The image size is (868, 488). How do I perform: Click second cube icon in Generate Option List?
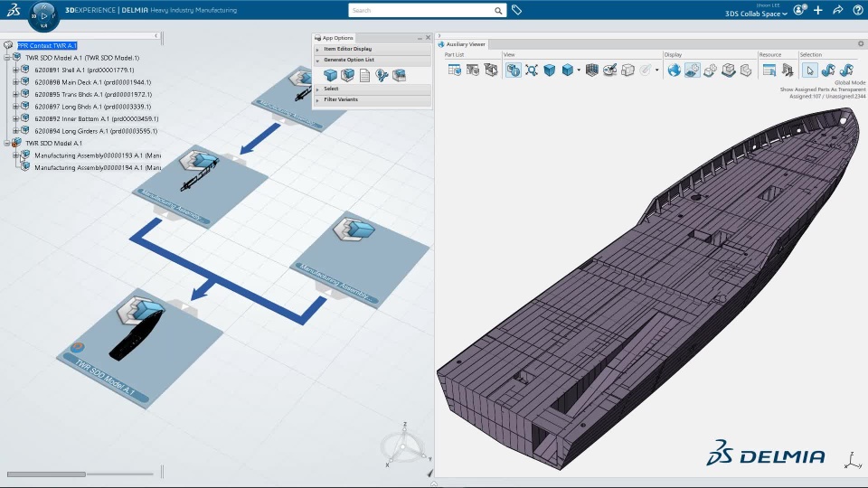[347, 75]
